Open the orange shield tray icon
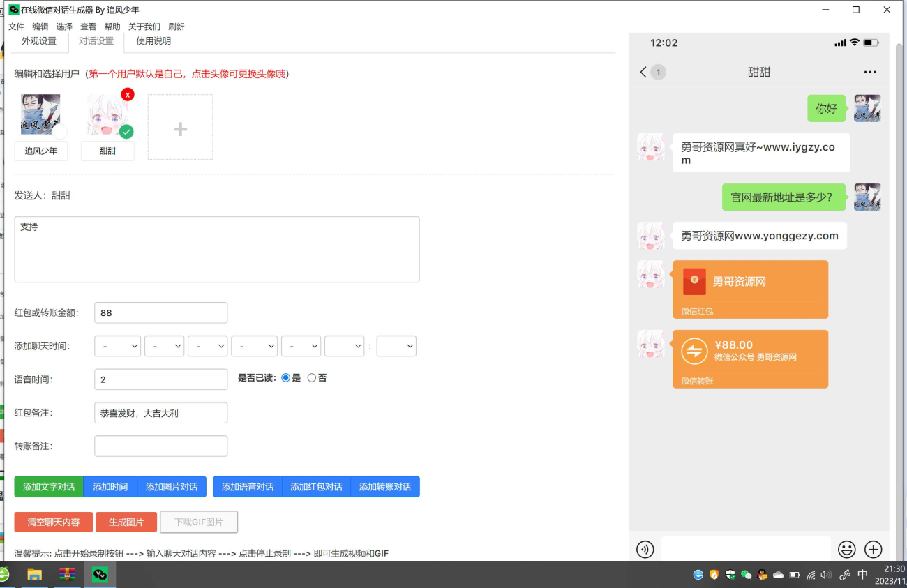The height and width of the screenshot is (588, 907). (x=714, y=575)
